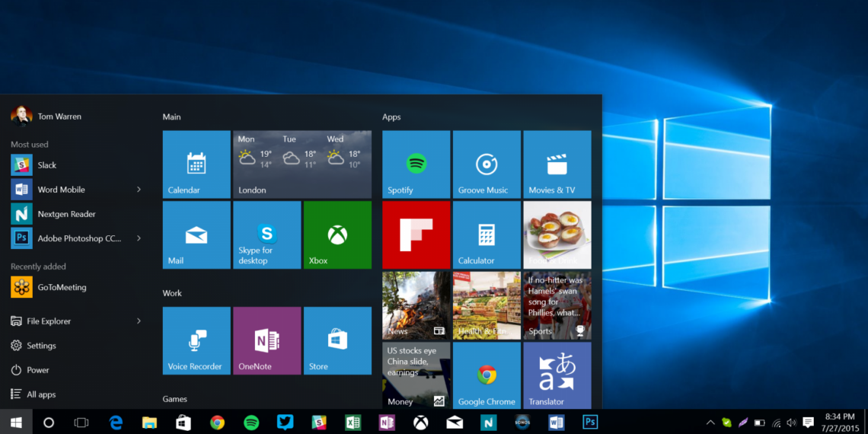Viewport: 868px width, 434px height.
Task: Open the Skype for desktop tile
Action: pos(266,235)
